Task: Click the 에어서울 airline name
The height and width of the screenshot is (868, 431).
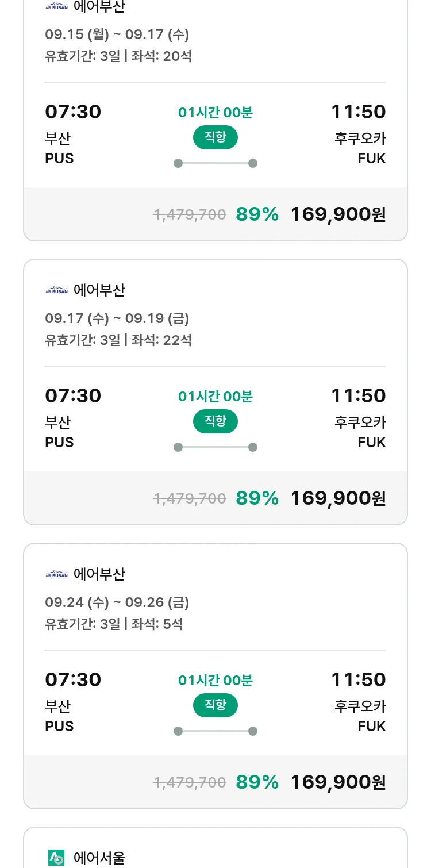Action: coord(99,858)
